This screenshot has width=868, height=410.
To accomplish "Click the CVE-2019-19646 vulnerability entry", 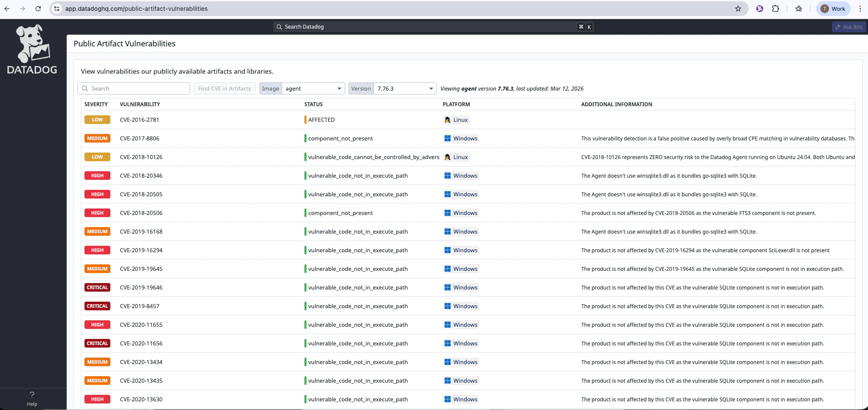I will pos(141,287).
